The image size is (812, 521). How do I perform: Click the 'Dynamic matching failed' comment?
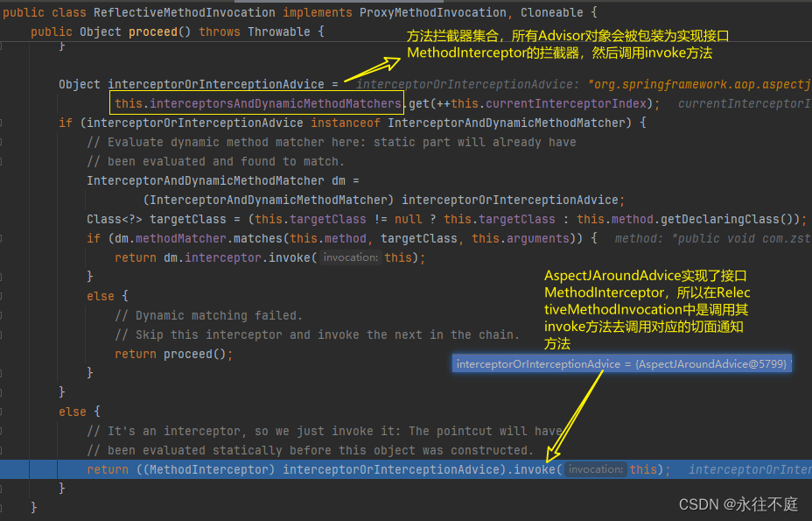point(209,316)
